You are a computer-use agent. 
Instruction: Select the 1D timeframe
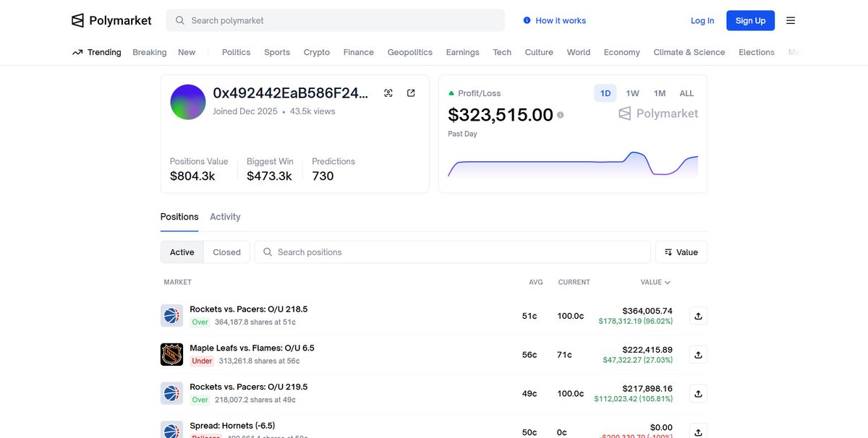click(605, 93)
